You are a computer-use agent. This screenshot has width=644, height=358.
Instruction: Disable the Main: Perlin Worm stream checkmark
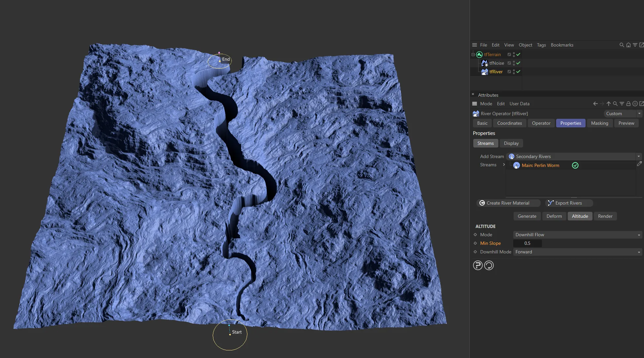pyautogui.click(x=575, y=165)
